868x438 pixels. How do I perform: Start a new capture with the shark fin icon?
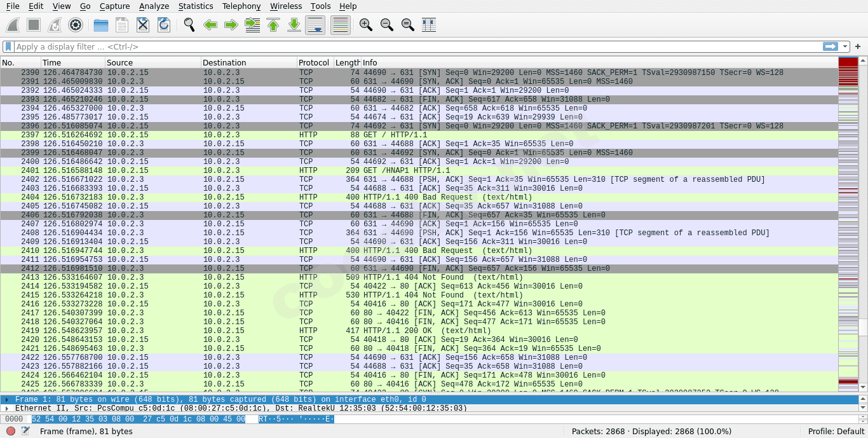coord(11,25)
